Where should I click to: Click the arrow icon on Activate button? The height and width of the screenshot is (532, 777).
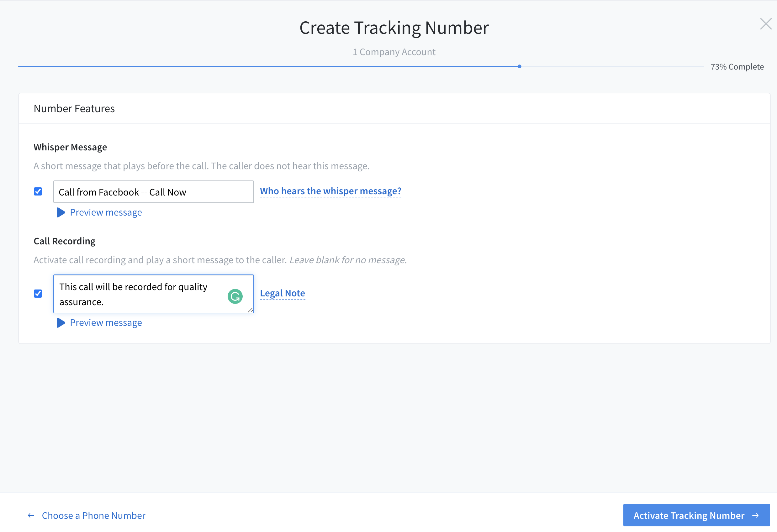755,516
